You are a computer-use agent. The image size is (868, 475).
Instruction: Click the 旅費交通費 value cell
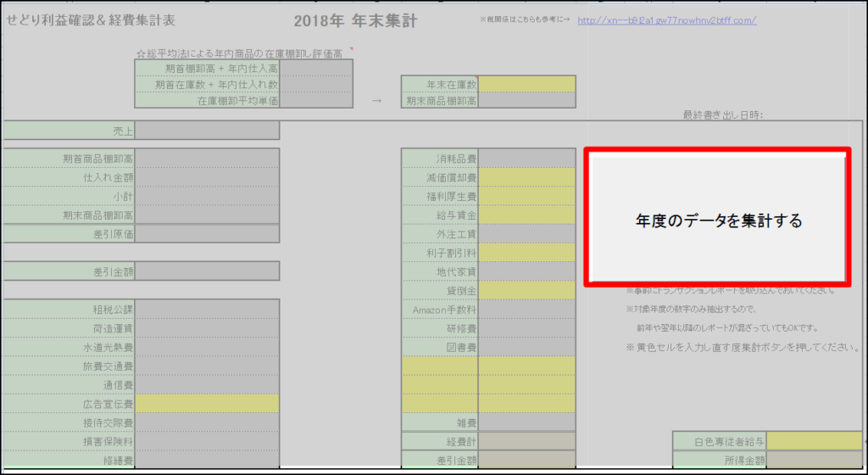point(207,366)
